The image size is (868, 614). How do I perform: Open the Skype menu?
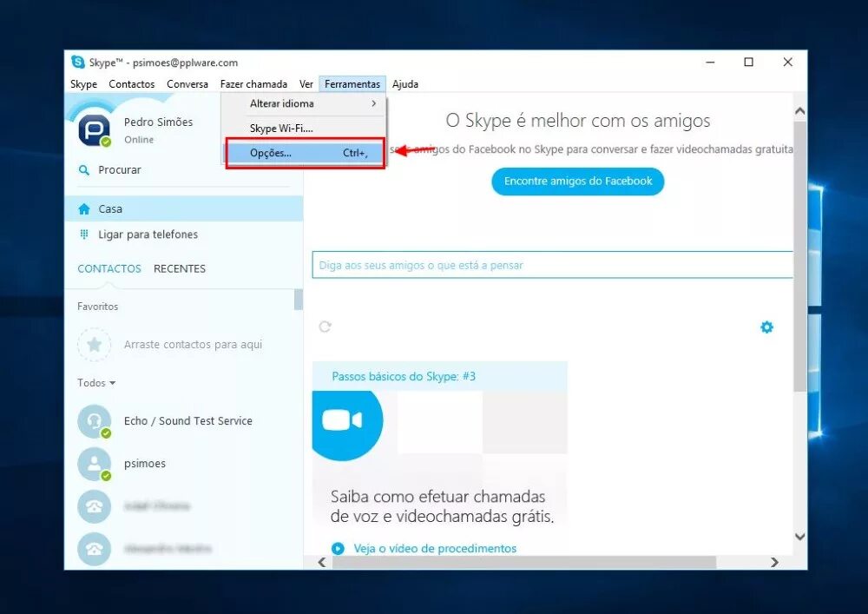[83, 84]
